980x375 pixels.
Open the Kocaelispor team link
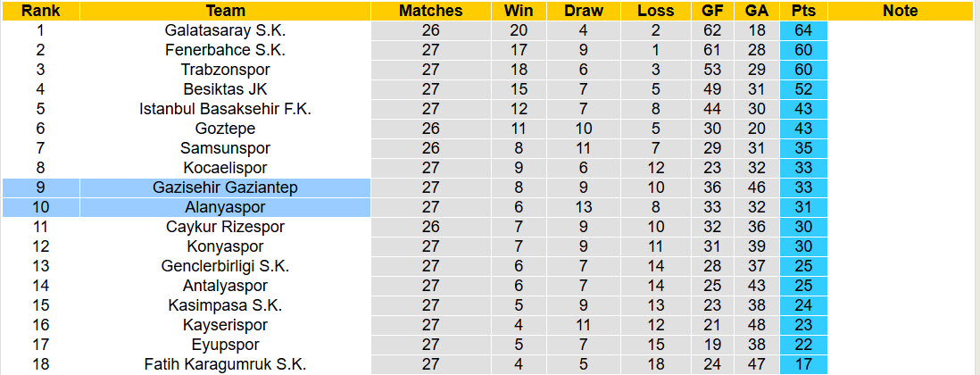(225, 168)
